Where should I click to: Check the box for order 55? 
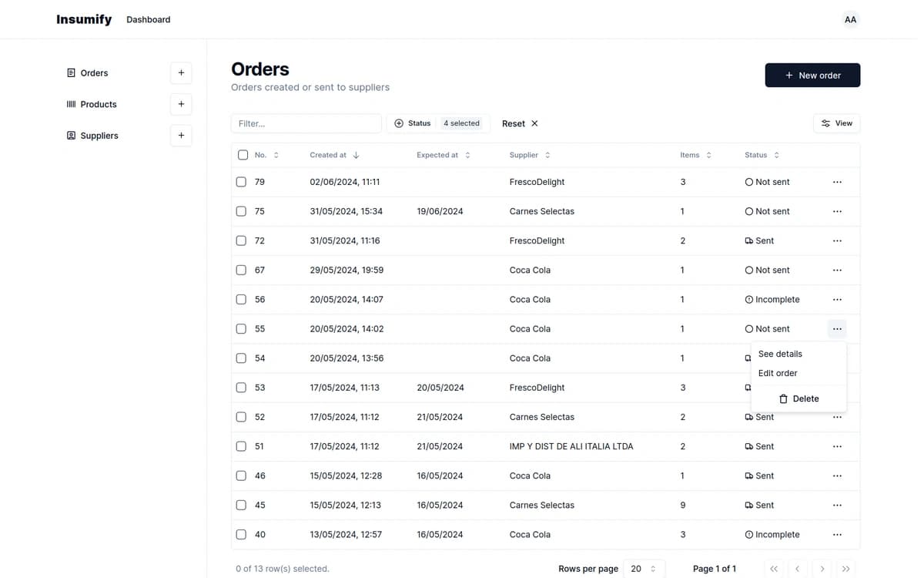point(241,328)
